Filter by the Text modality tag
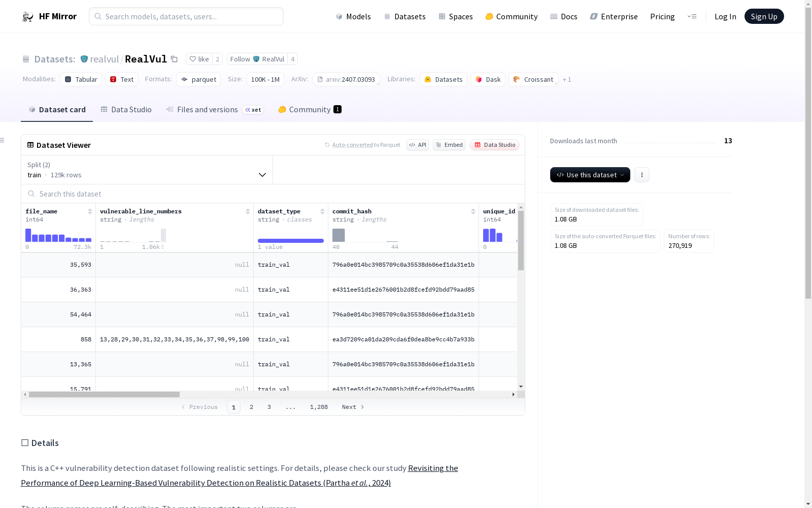This screenshot has height=508, width=812. coord(122,79)
